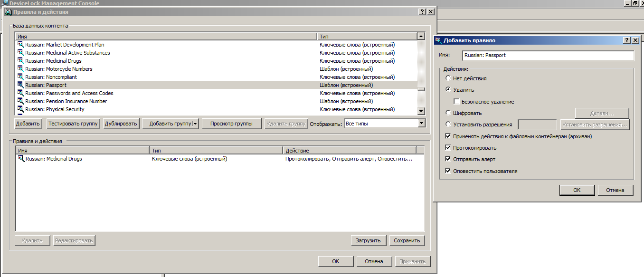Click Отмена in Добавить правило dialog
644x277 pixels.
click(x=615, y=190)
